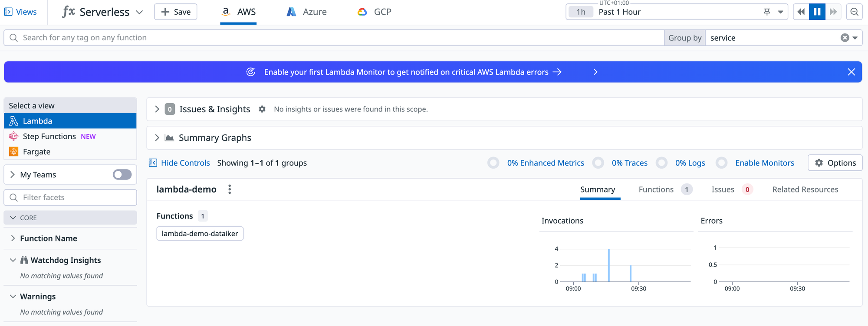The image size is (868, 326).
Task: Open the Serverless title dropdown
Action: [x=139, y=12]
